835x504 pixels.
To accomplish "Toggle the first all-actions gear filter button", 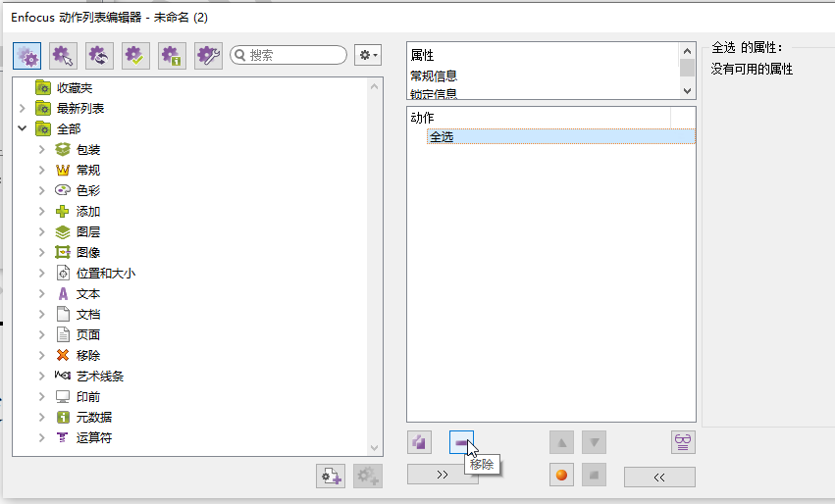I will [x=27, y=56].
